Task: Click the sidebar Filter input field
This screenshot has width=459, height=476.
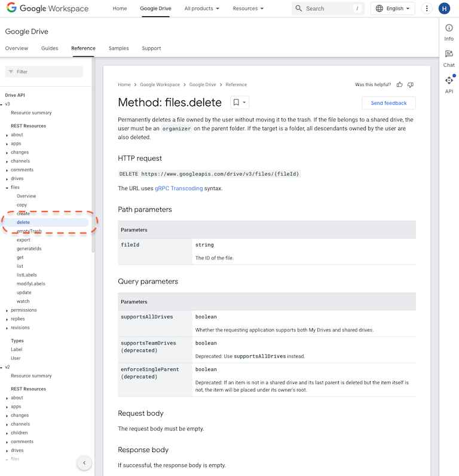Action: pos(44,72)
